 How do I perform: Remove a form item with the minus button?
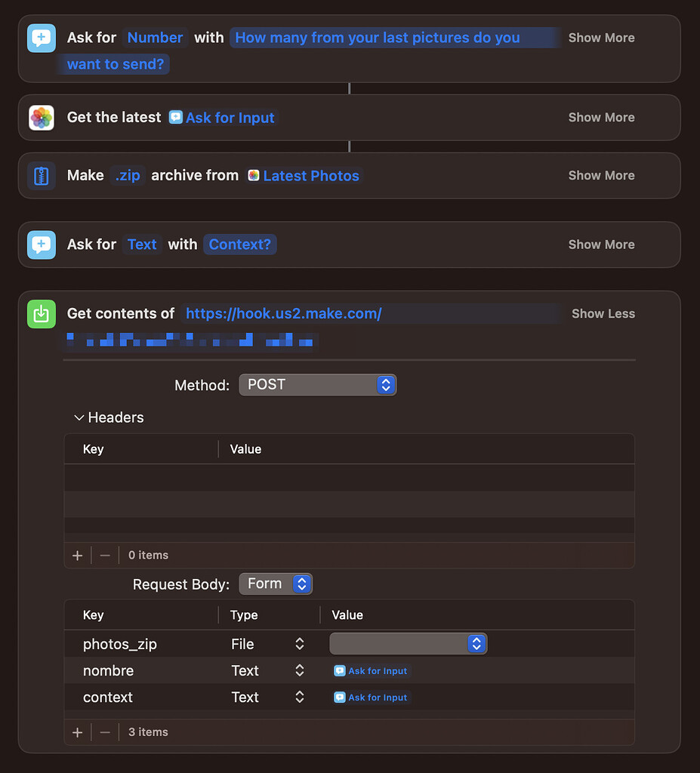[104, 731]
